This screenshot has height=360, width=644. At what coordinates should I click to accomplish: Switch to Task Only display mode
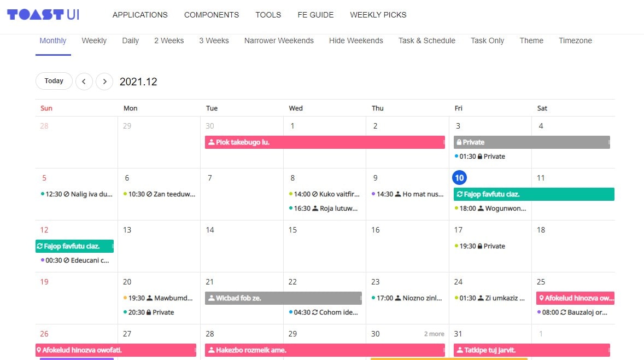click(487, 40)
